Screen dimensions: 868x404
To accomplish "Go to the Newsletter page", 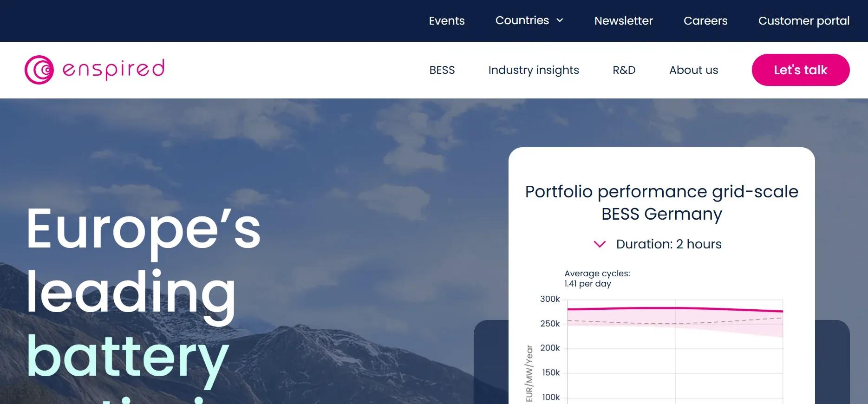I will point(624,21).
